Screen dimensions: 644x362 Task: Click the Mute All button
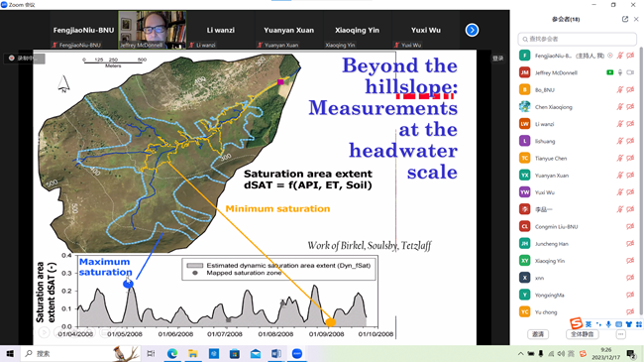pyautogui.click(x=583, y=334)
